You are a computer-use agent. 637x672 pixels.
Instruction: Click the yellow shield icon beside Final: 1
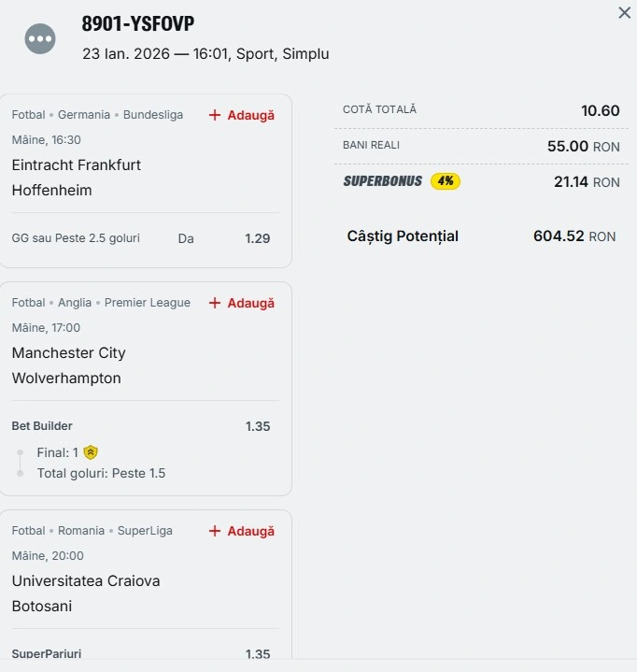(91, 452)
